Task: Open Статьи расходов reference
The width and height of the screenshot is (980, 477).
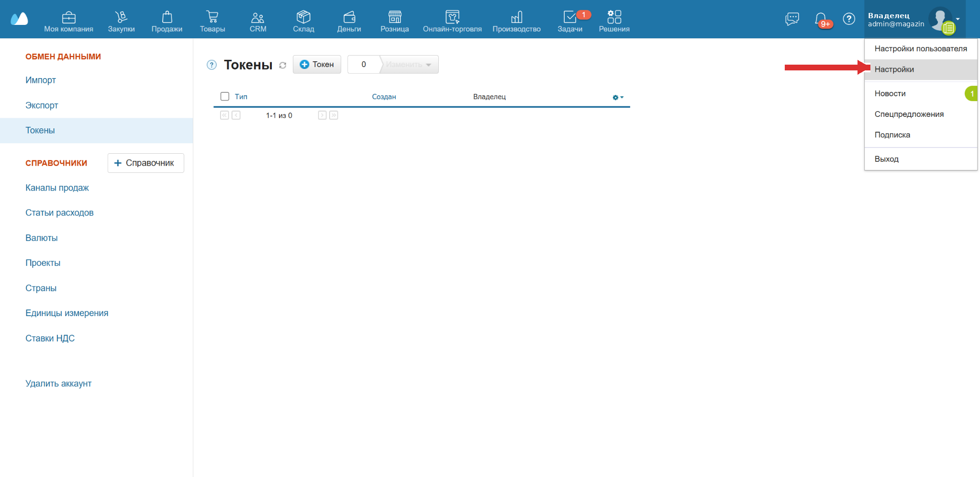Action: coord(59,213)
